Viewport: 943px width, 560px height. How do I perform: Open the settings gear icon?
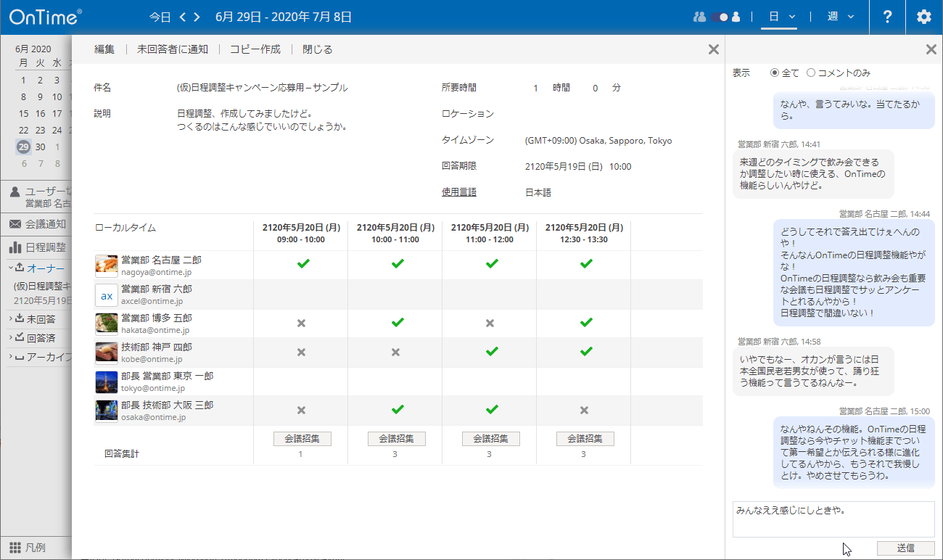[923, 17]
